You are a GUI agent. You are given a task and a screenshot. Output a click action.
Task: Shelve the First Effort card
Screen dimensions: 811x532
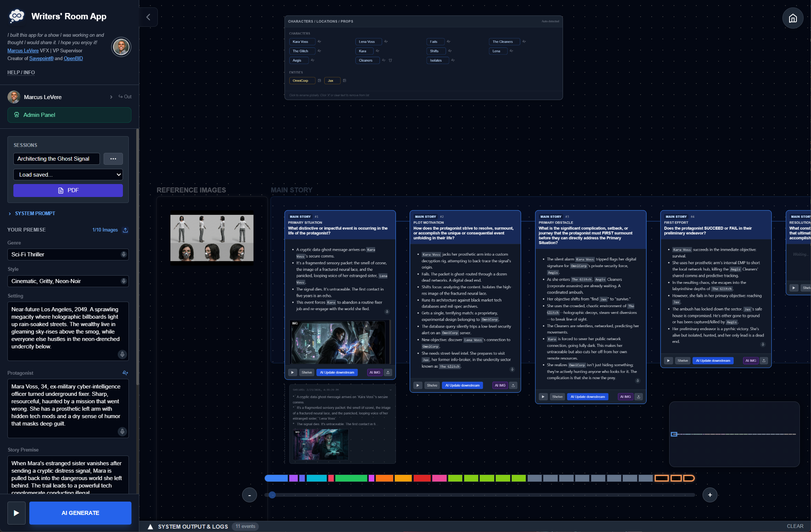click(683, 360)
